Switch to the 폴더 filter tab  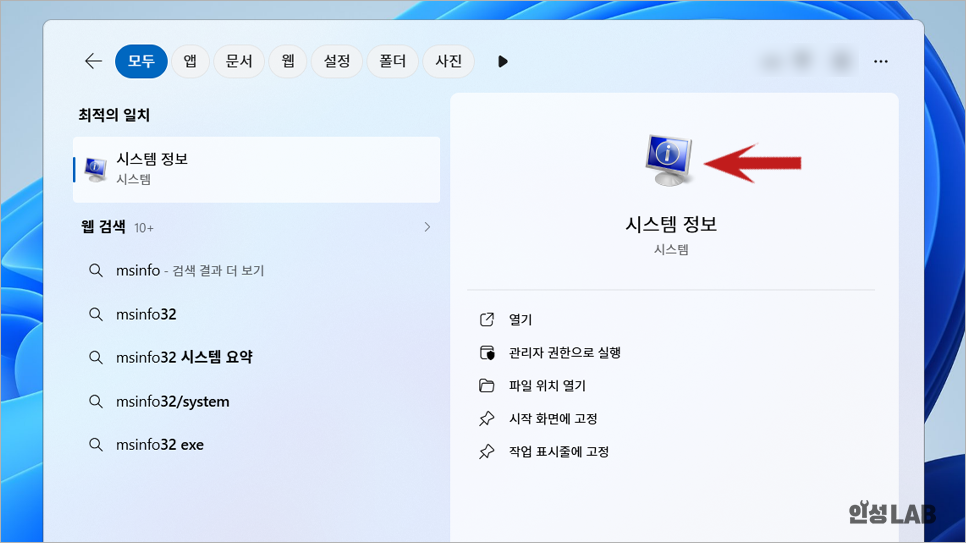pos(392,61)
